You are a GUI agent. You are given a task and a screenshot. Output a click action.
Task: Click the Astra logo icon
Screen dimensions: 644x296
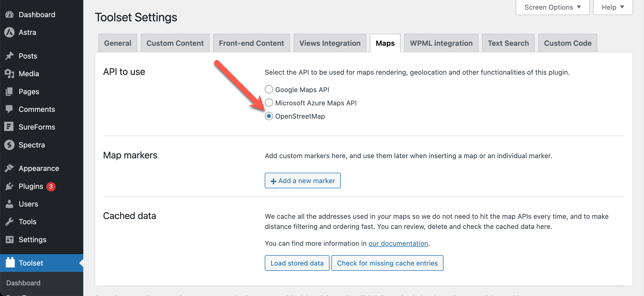[x=9, y=32]
